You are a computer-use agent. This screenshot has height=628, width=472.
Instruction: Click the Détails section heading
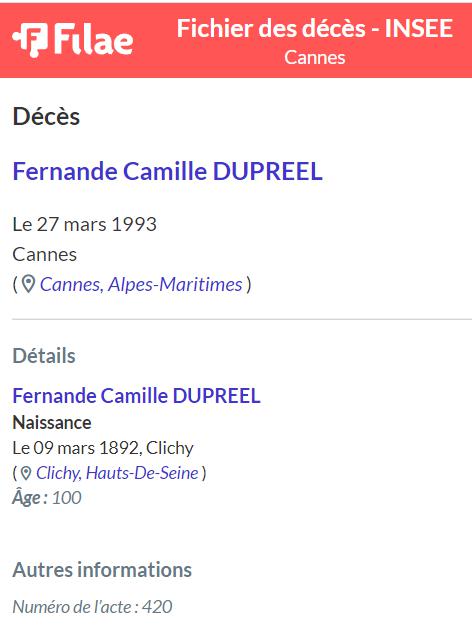[x=44, y=356]
